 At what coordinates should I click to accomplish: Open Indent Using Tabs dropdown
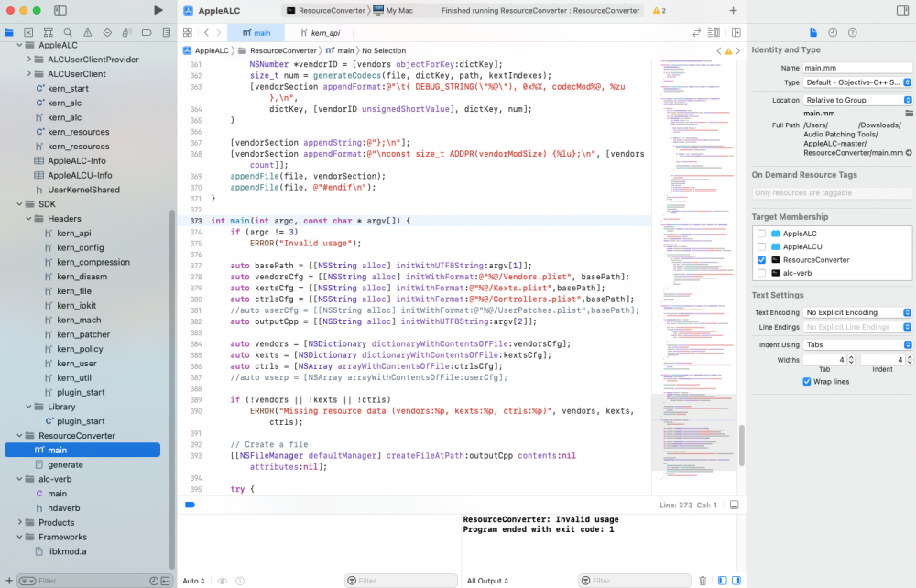pyautogui.click(x=857, y=344)
